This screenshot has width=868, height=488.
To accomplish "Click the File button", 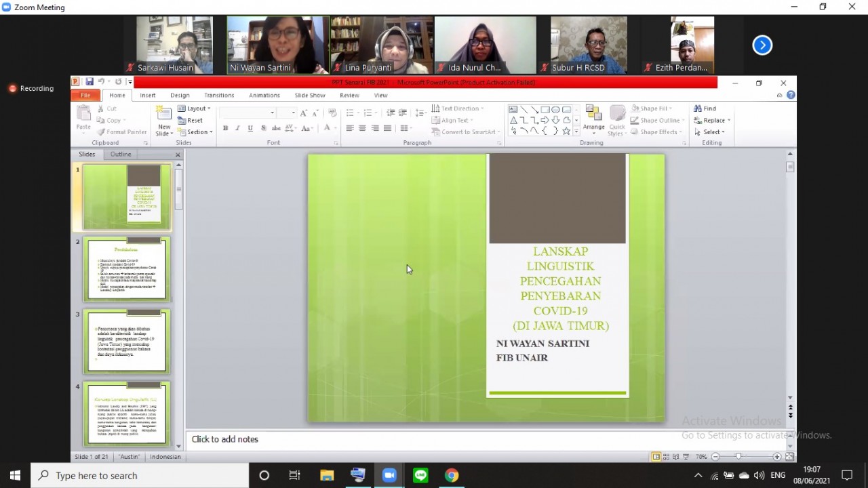I will 85,96.
